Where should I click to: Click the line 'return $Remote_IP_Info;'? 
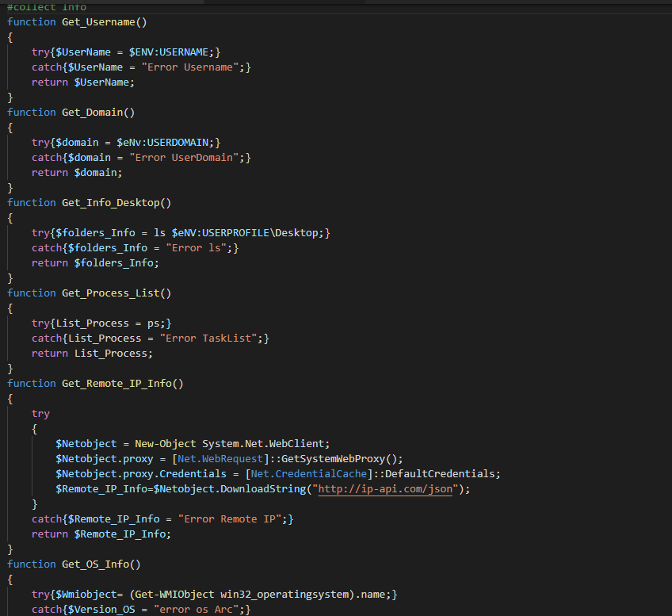coord(101,534)
